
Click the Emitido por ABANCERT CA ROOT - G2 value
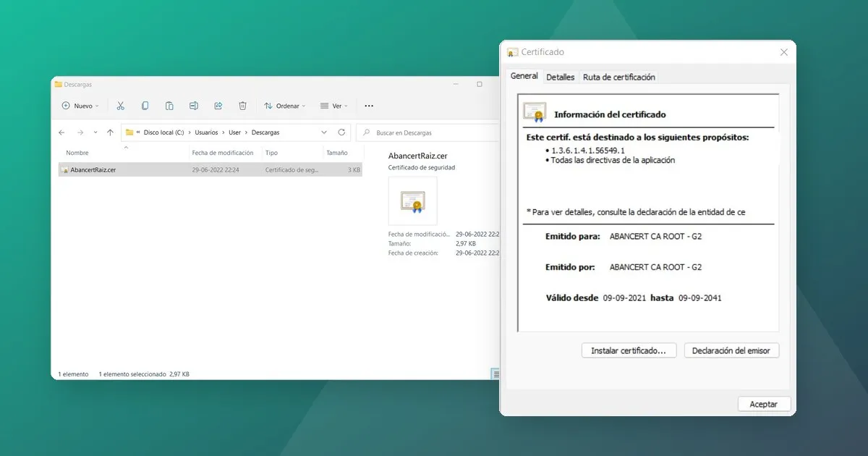655,267
